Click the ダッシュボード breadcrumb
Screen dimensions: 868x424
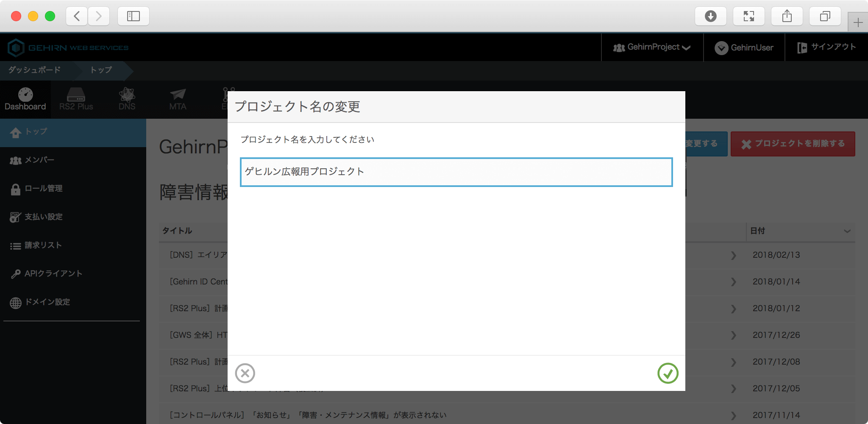[35, 70]
